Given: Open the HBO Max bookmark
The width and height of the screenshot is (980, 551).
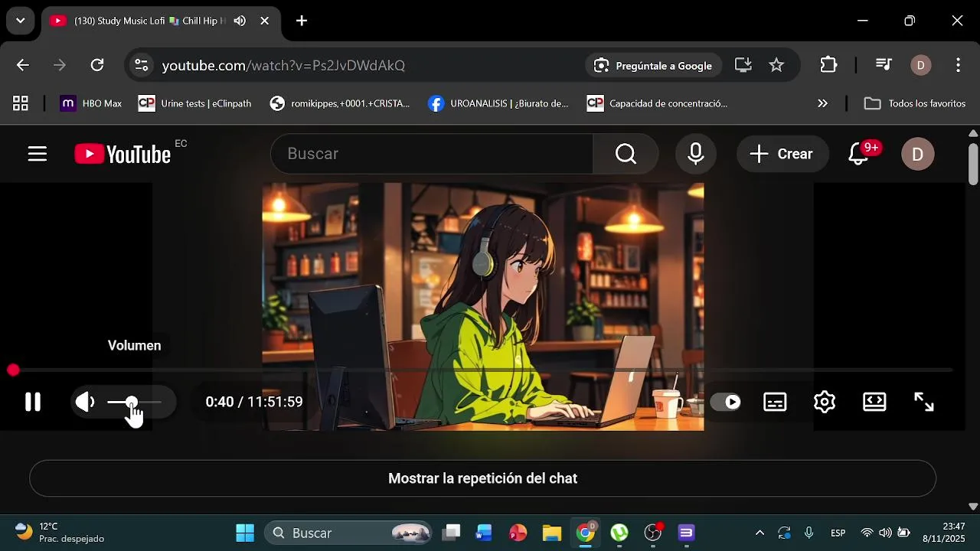Looking at the screenshot, I should click(91, 103).
